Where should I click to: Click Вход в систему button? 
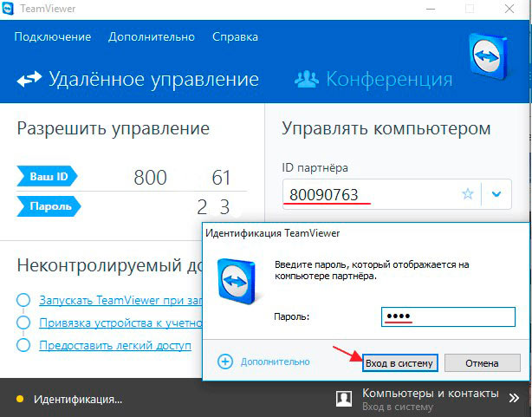tap(399, 363)
